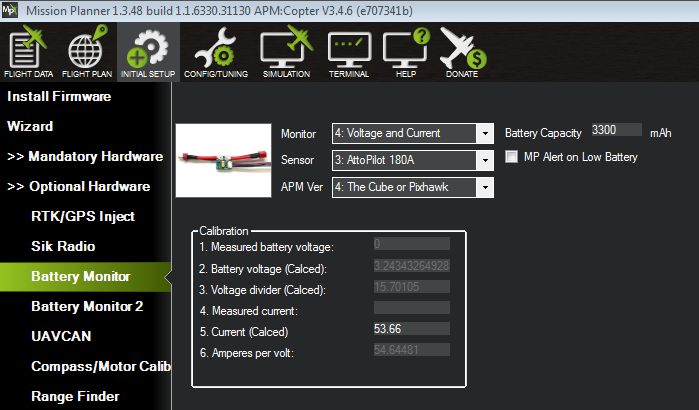The width and height of the screenshot is (699, 410).
Task: Click the 'mAh' unit label
Action: point(661,133)
